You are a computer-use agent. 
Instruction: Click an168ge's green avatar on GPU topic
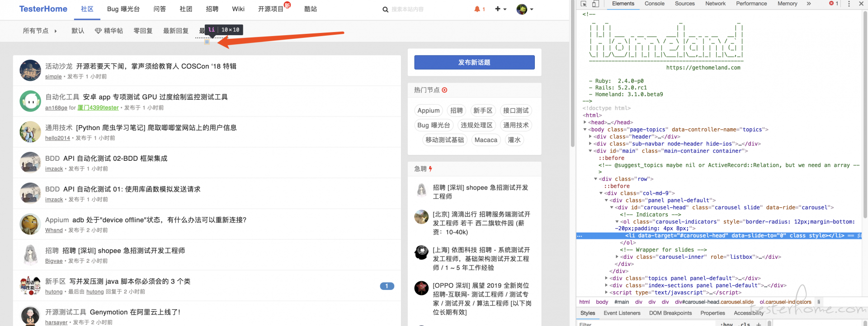(30, 101)
